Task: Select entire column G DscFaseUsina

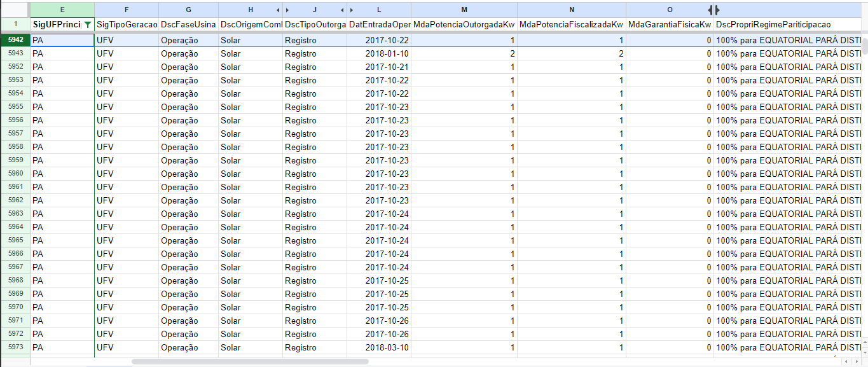Action: [188, 10]
